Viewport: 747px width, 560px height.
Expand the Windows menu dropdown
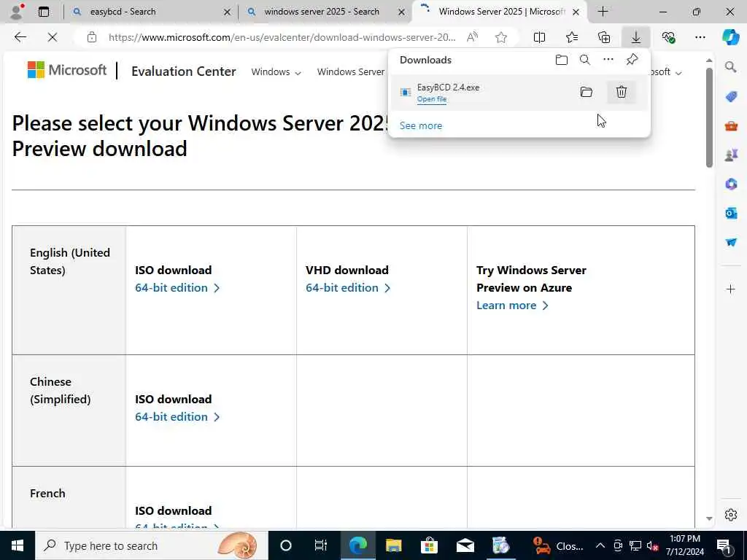pyautogui.click(x=276, y=72)
